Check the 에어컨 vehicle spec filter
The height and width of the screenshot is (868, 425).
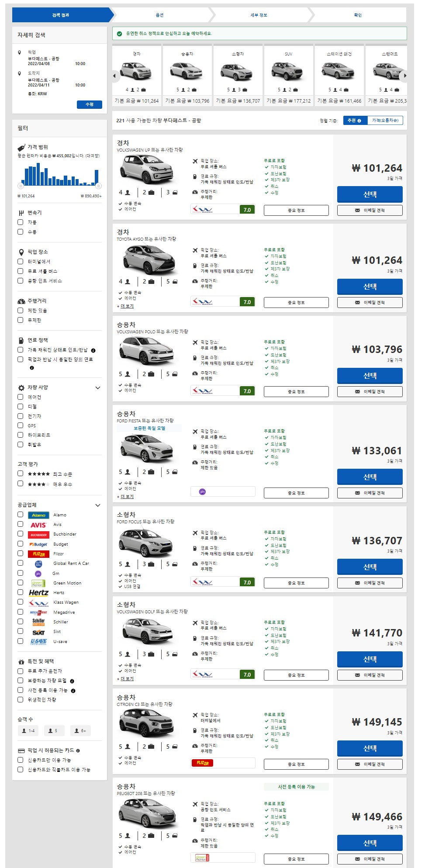[x=20, y=397]
